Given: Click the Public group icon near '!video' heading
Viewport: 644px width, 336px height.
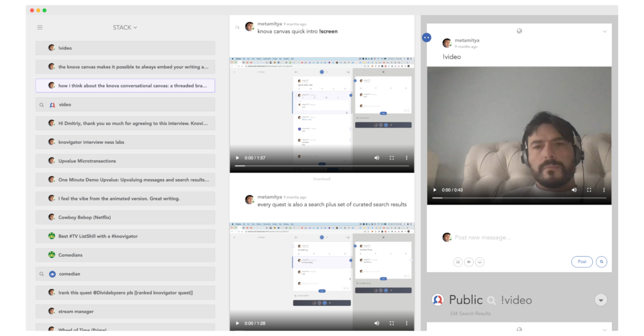Looking at the screenshot, I should pos(438,300).
